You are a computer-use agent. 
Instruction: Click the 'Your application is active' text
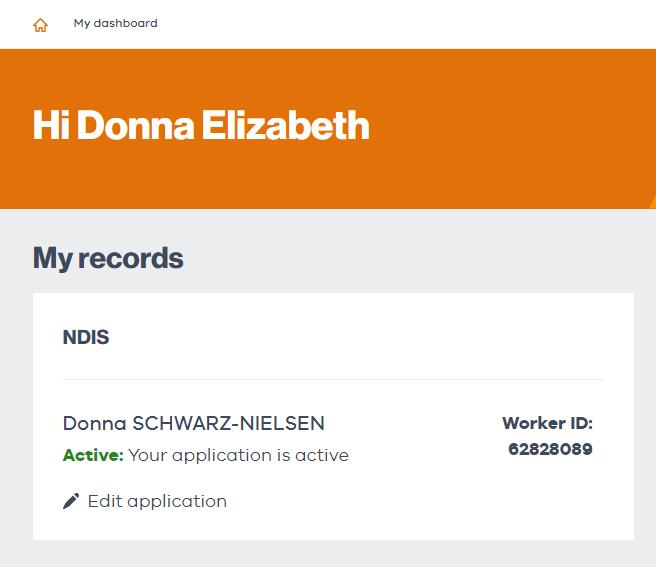(238, 455)
